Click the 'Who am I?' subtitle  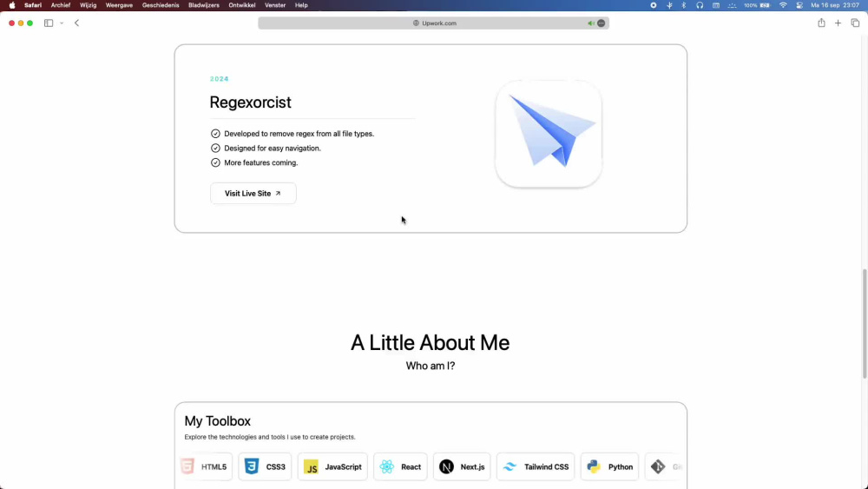pos(431,366)
